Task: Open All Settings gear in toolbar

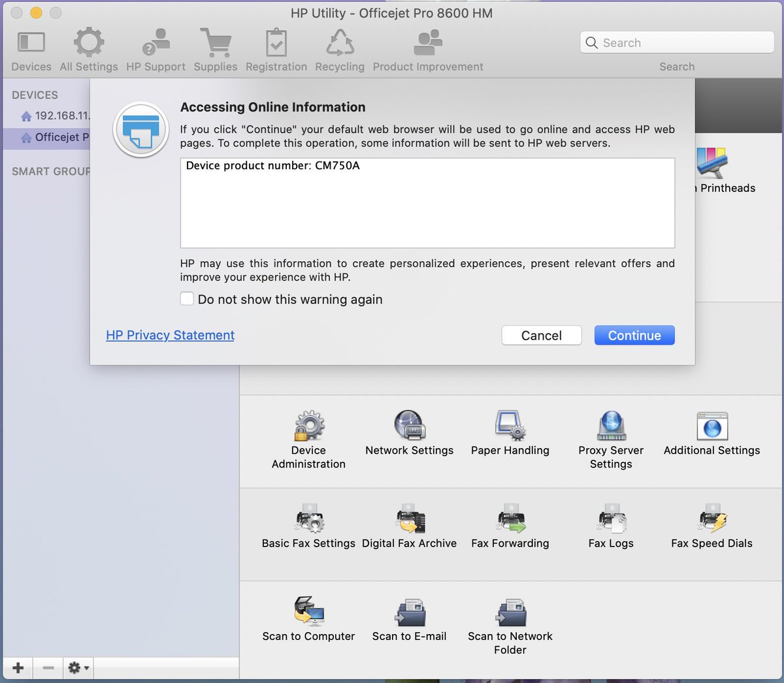Action: (89, 43)
